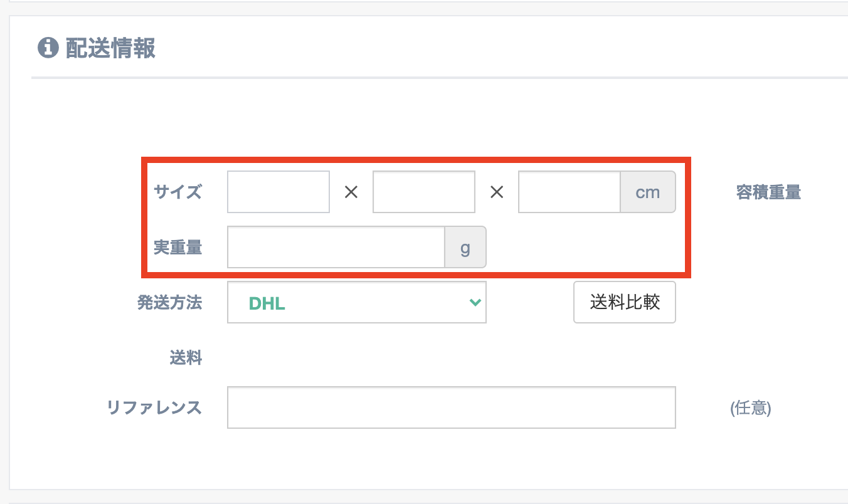Image resolution: width=848 pixels, height=504 pixels.
Task: Click the 発送方法 label
Action: tap(169, 303)
